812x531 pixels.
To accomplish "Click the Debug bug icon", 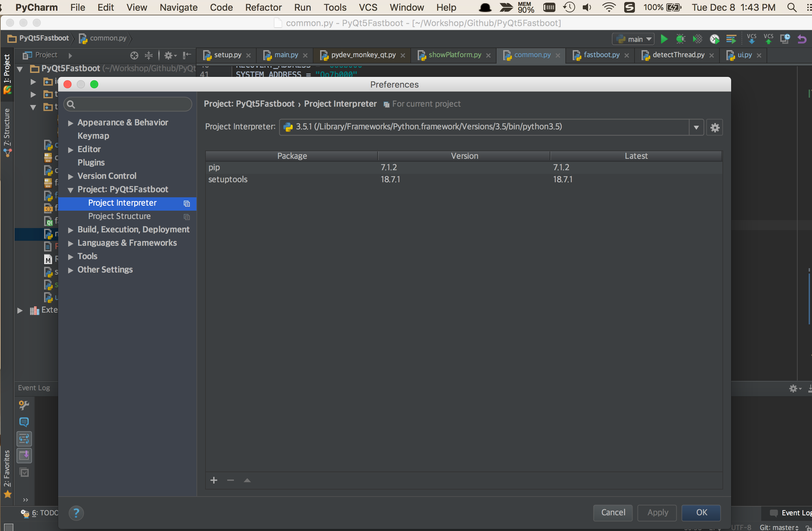I will point(680,39).
